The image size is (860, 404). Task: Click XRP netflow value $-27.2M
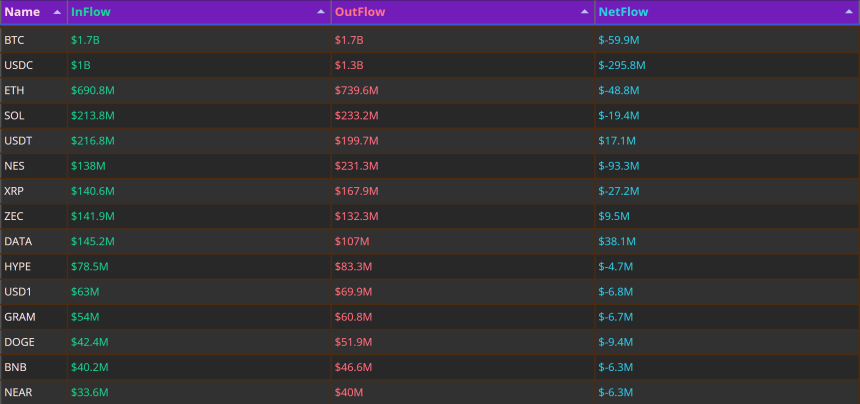click(x=619, y=191)
